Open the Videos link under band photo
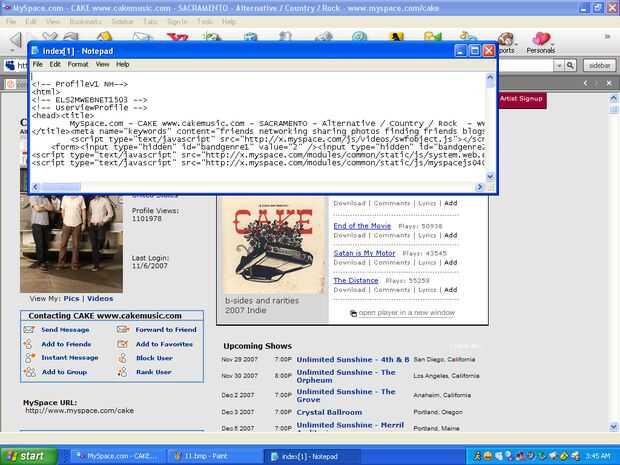Image resolution: width=620 pixels, height=465 pixels. (100, 299)
